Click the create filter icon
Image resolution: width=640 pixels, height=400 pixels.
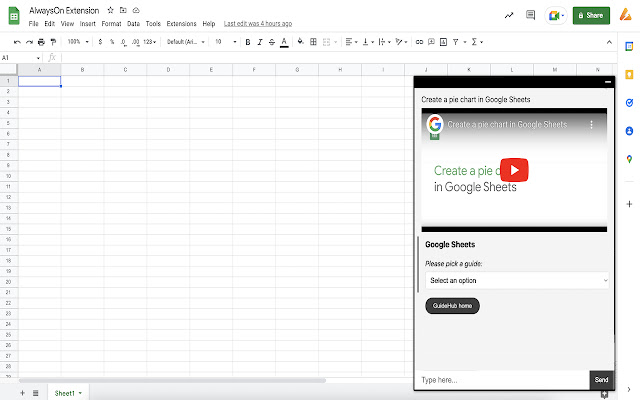click(x=456, y=42)
